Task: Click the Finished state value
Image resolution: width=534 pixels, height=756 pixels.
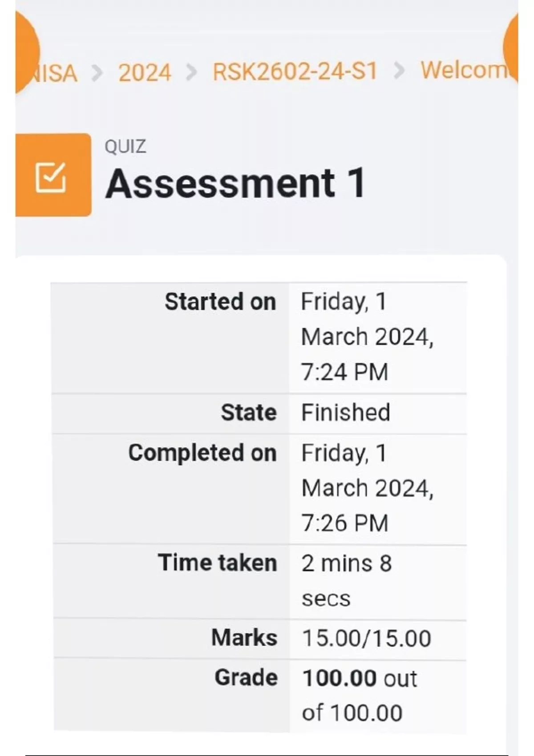Action: point(346,412)
